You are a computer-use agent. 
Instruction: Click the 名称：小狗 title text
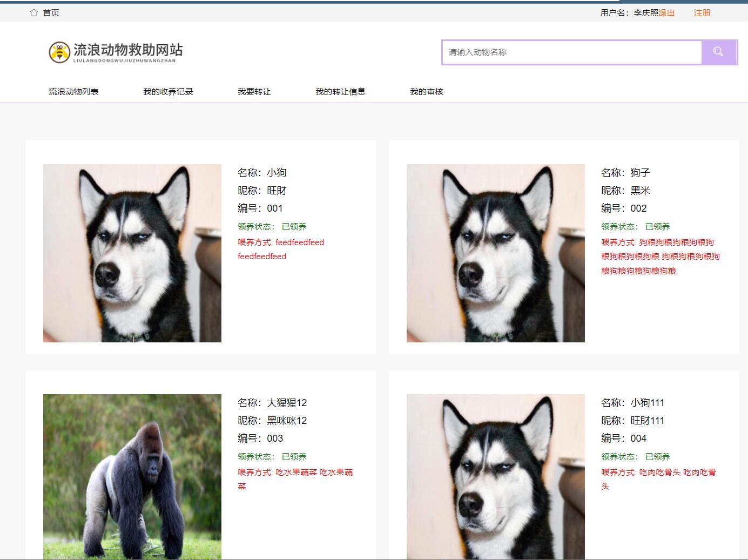tap(262, 173)
